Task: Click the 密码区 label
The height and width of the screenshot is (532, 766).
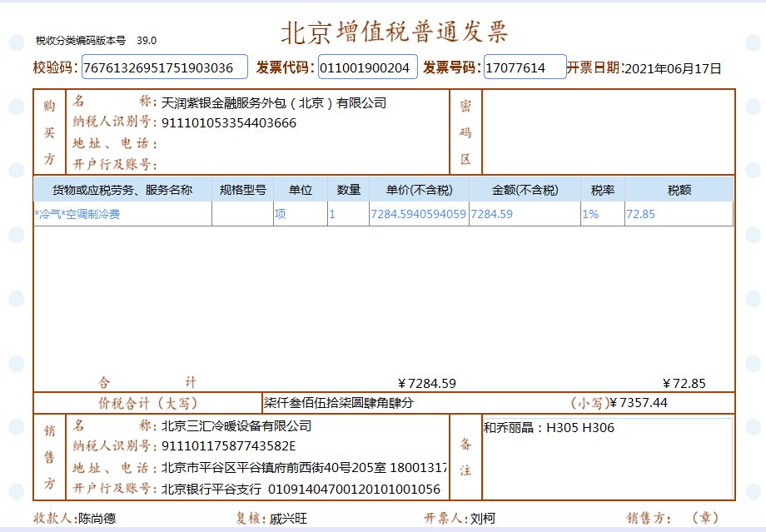Action: tap(465, 132)
